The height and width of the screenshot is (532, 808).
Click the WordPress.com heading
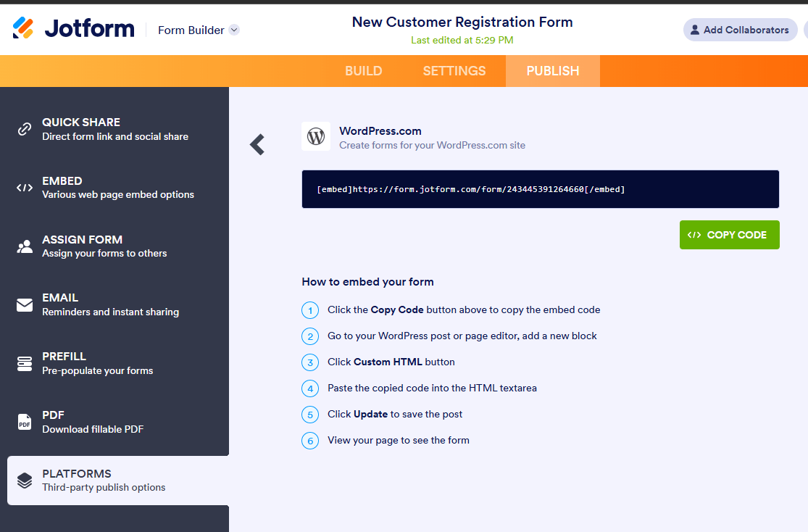(380, 131)
